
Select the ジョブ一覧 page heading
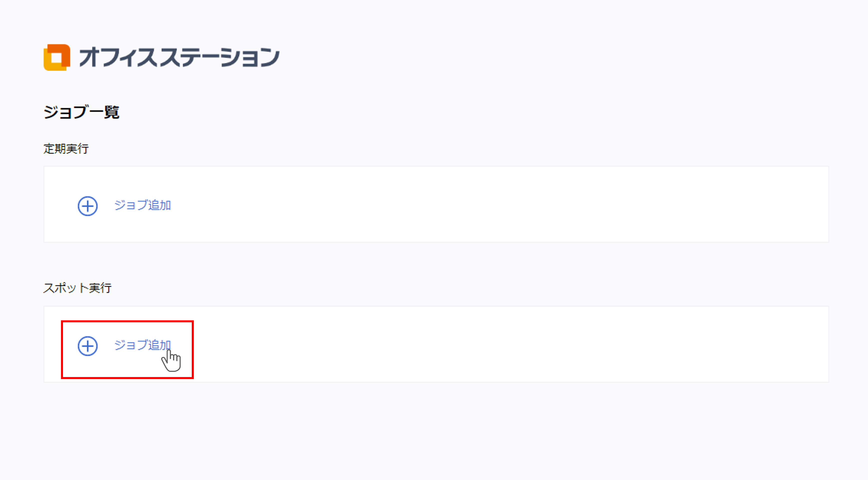pos(81,112)
